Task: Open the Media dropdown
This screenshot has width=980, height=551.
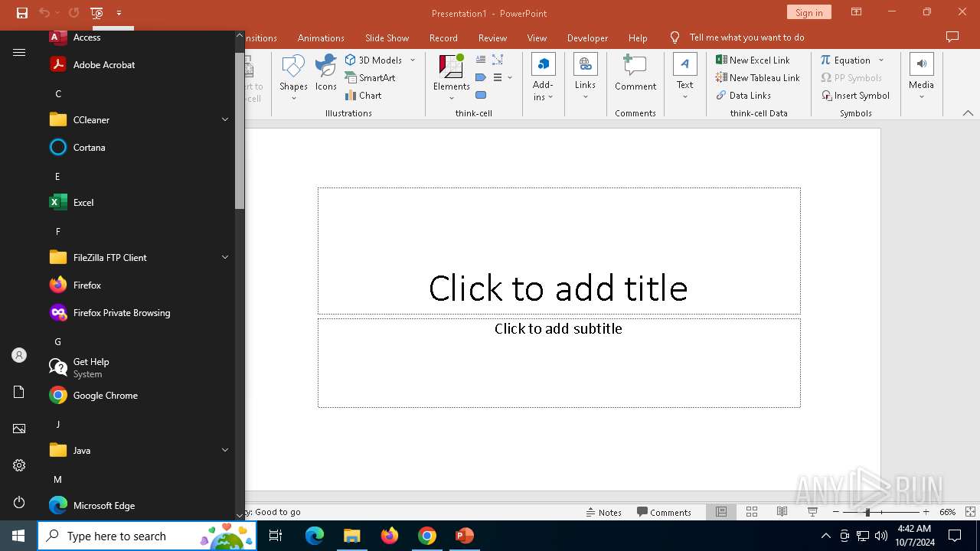Action: pos(921,77)
